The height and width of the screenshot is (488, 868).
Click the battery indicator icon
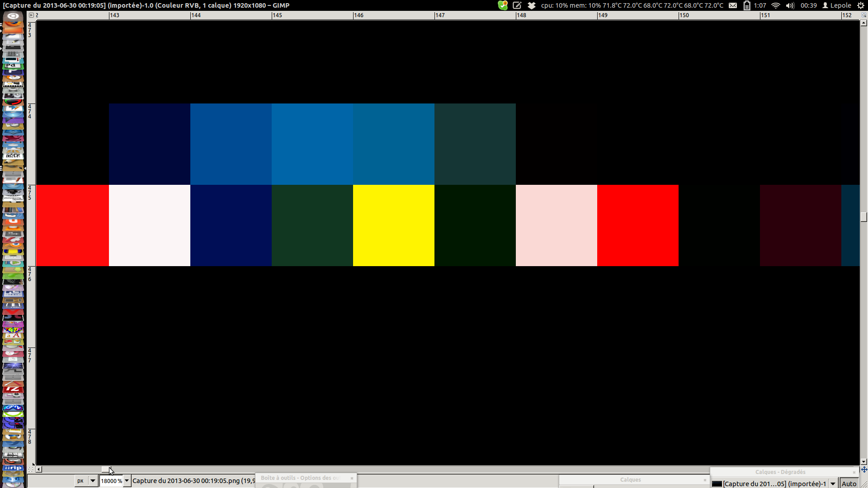coord(747,5)
